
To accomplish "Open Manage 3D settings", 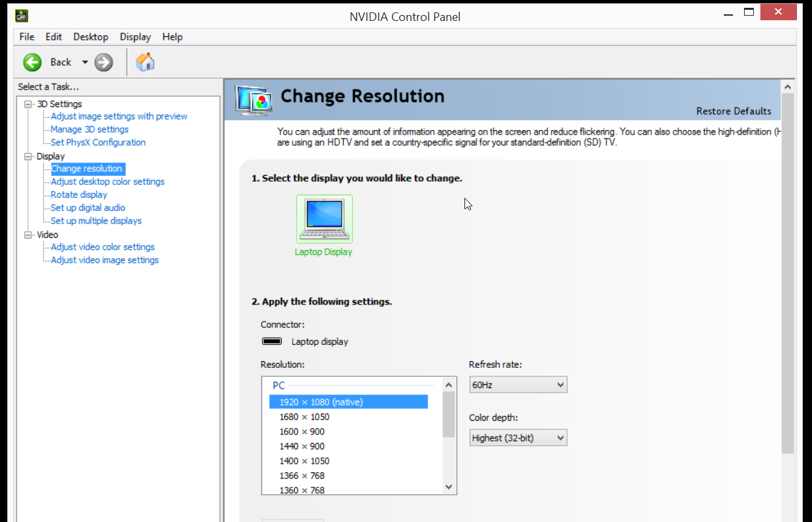I will click(89, 129).
